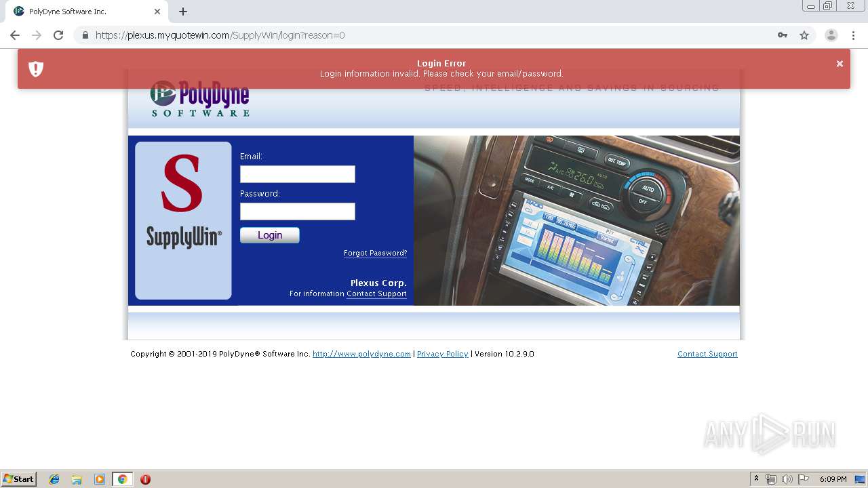
Task: Restore down the Chrome window
Action: (828, 6)
